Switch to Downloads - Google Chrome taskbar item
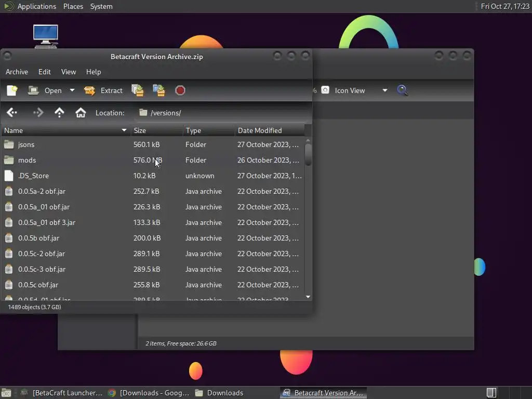 pos(148,393)
